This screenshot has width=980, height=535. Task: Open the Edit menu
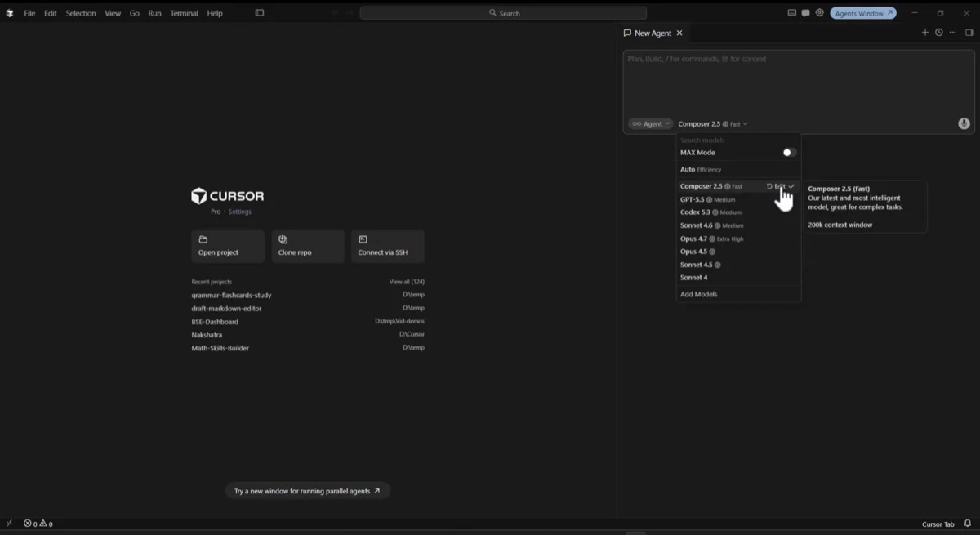tap(51, 13)
